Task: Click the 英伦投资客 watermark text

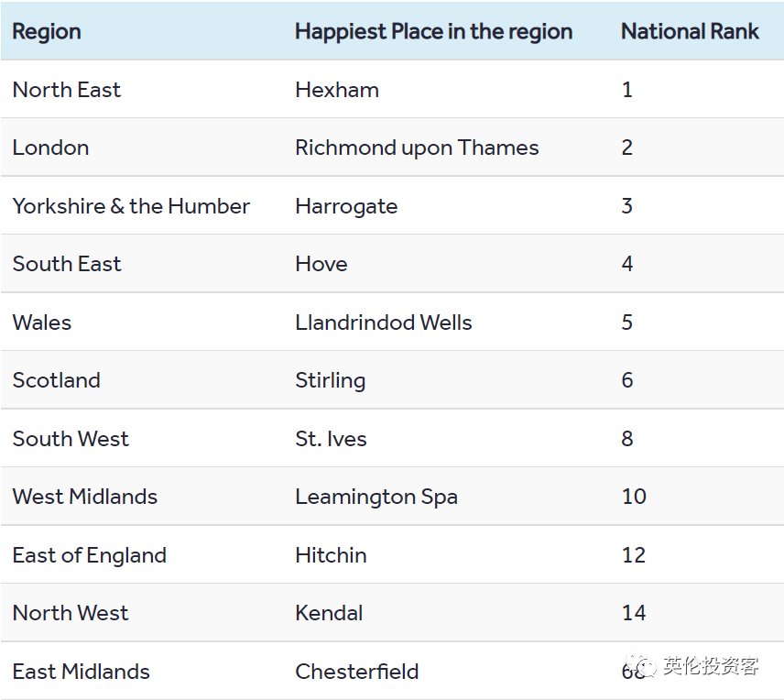Action: pos(712,666)
